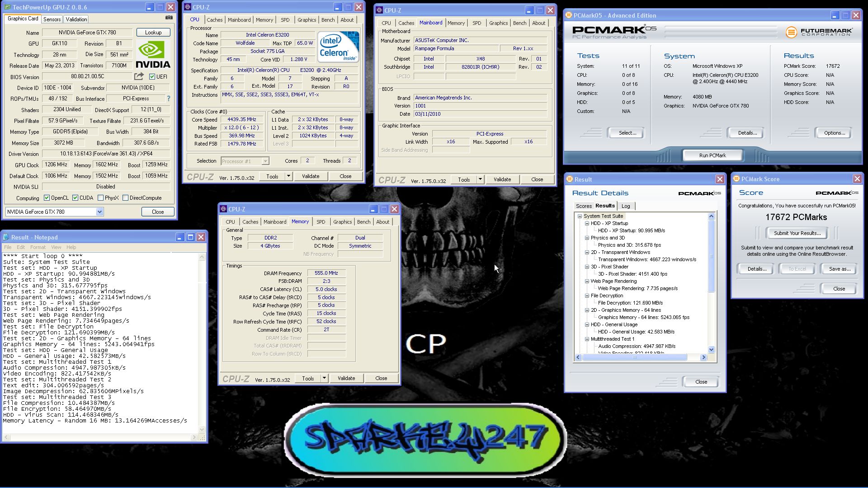Click the Audio Compression: 4947.987 KB/s tree row
Image resolution: width=868 pixels, height=488 pixels.
tap(637, 346)
